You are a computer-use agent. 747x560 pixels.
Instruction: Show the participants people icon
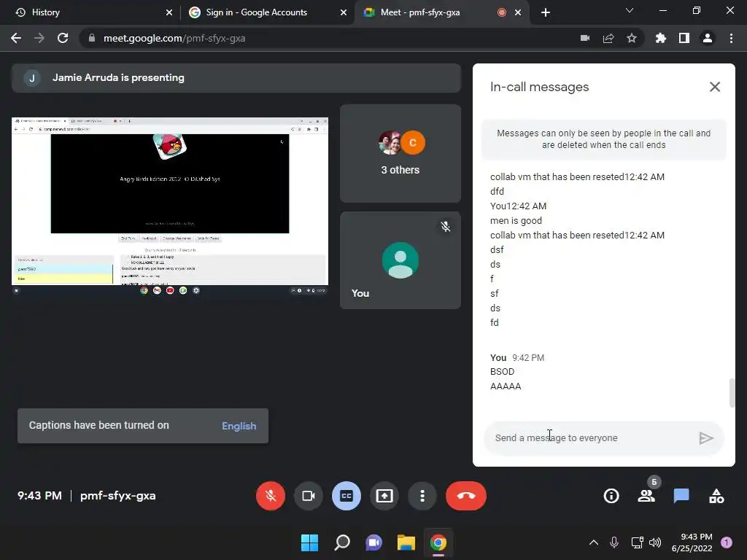646,496
